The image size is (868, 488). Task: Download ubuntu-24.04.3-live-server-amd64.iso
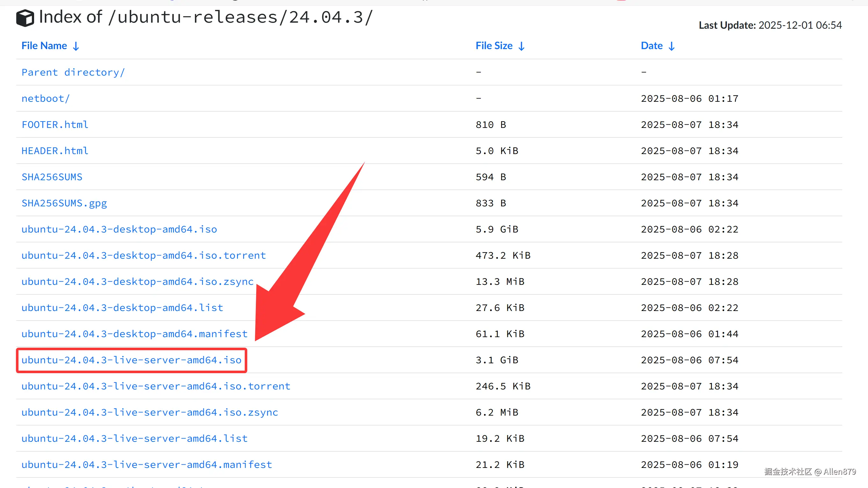click(x=131, y=360)
